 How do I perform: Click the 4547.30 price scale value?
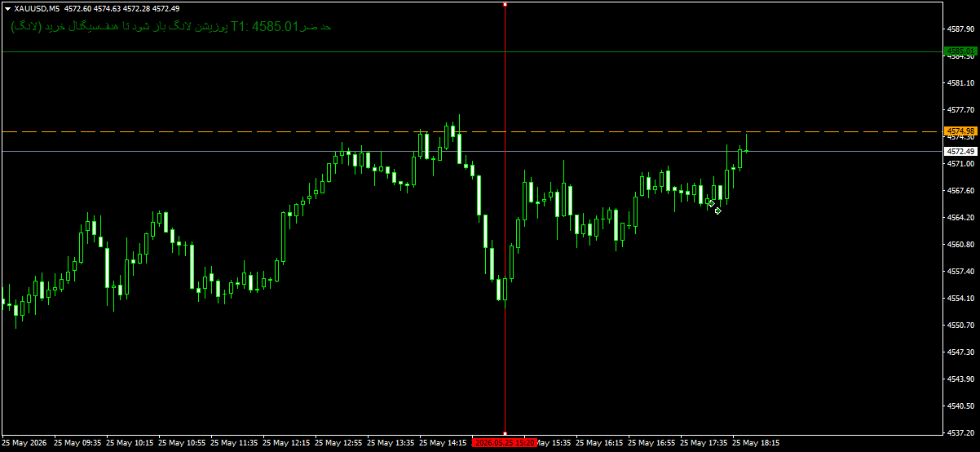(x=961, y=352)
